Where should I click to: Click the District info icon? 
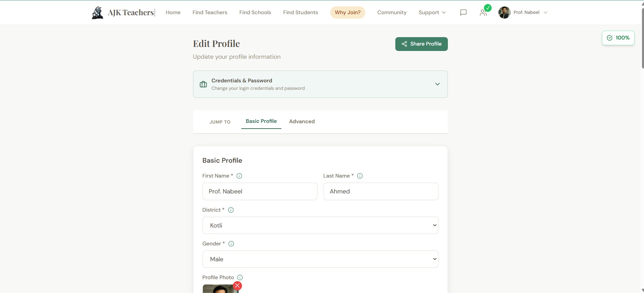pos(231,210)
